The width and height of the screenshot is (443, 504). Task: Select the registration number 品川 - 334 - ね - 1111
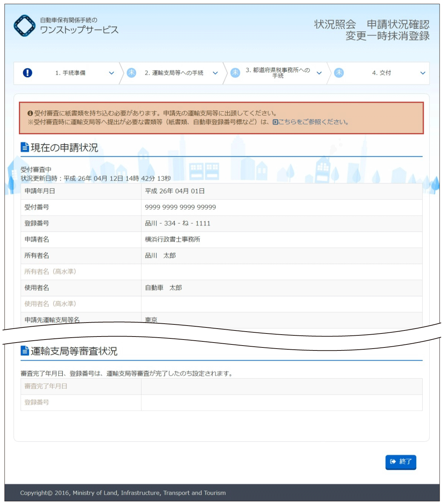pos(178,223)
